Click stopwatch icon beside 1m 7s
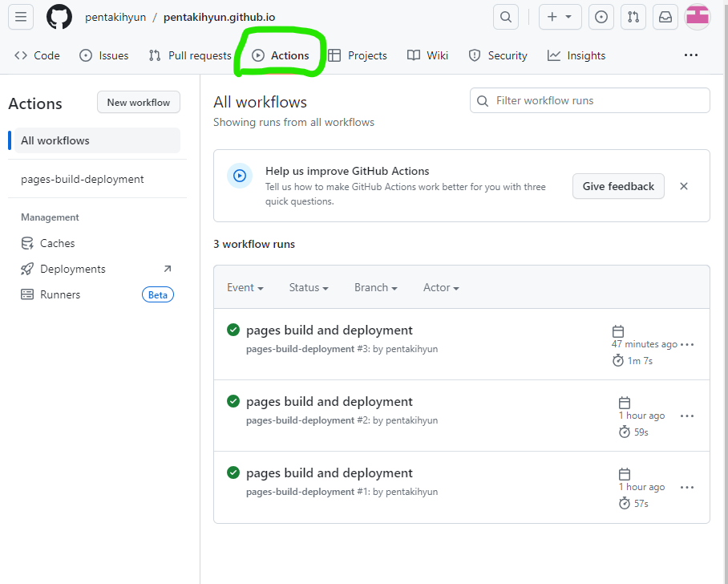The image size is (728, 584). [618, 360]
